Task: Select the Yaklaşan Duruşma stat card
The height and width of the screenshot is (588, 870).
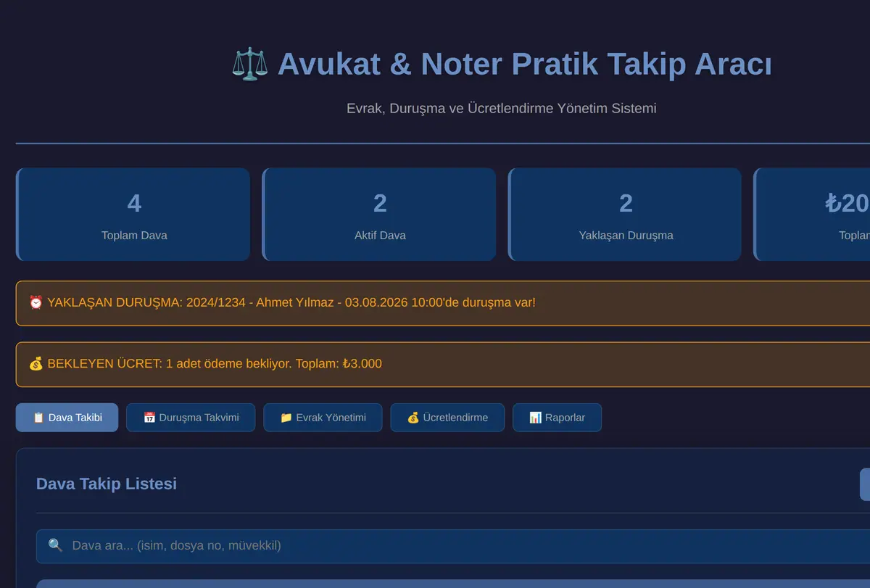Action: (625, 215)
